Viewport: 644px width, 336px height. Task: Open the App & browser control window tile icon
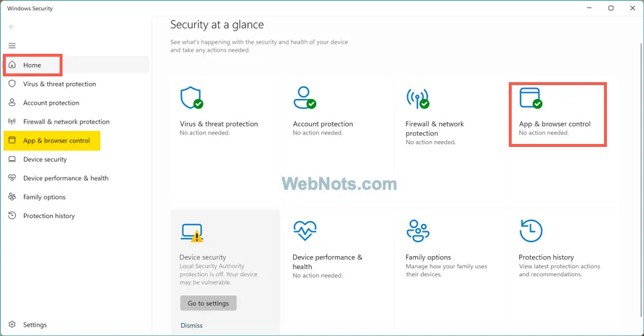[531, 97]
